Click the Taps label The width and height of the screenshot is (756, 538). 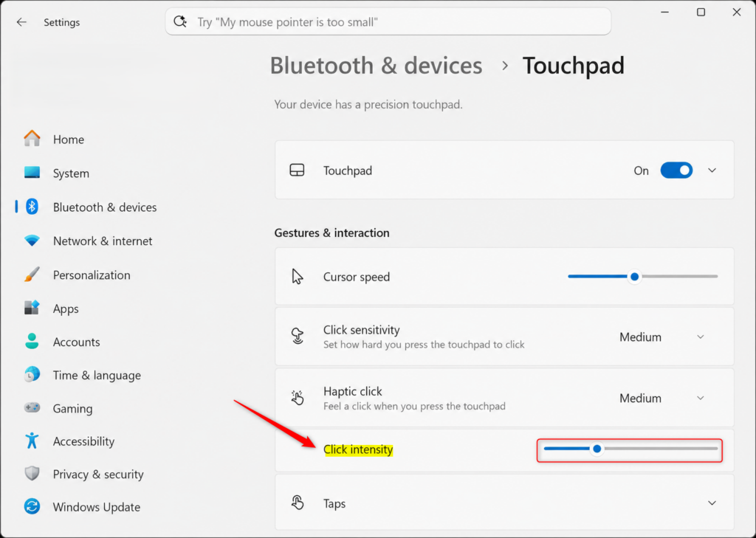pos(334,503)
